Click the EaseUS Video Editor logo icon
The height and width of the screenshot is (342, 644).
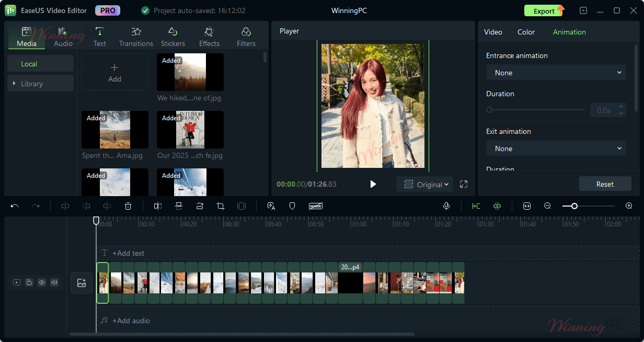pyautogui.click(x=10, y=10)
